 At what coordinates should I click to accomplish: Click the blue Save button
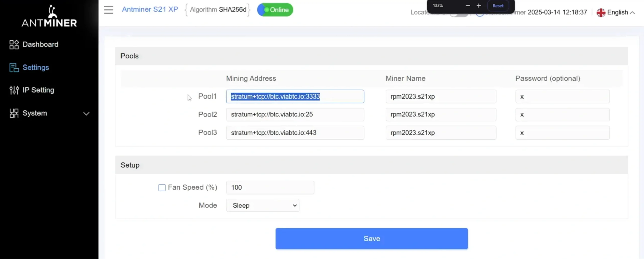coord(372,239)
